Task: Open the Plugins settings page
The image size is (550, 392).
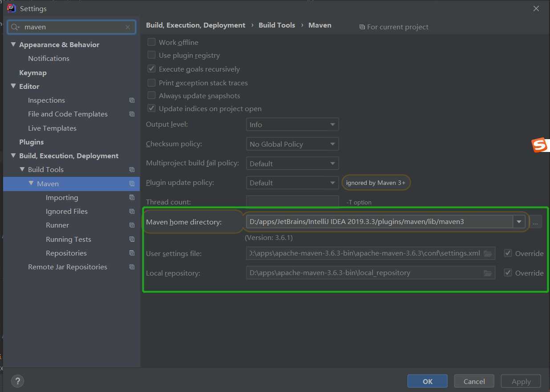Action: point(31,142)
